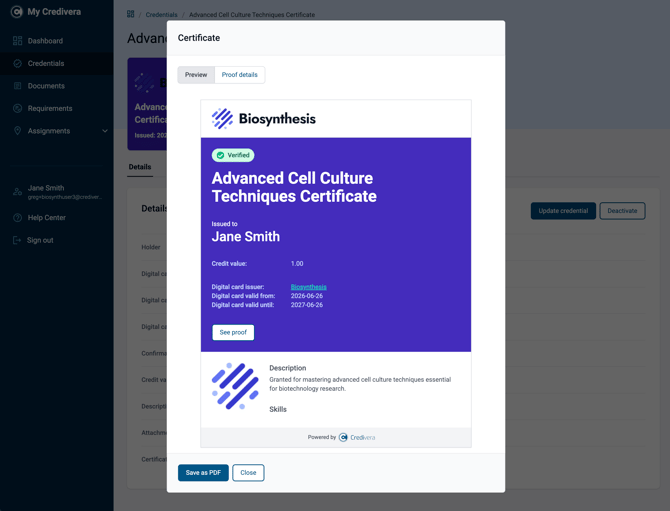The width and height of the screenshot is (670, 511).
Task: Open the Details tab in background page
Action: tap(140, 167)
